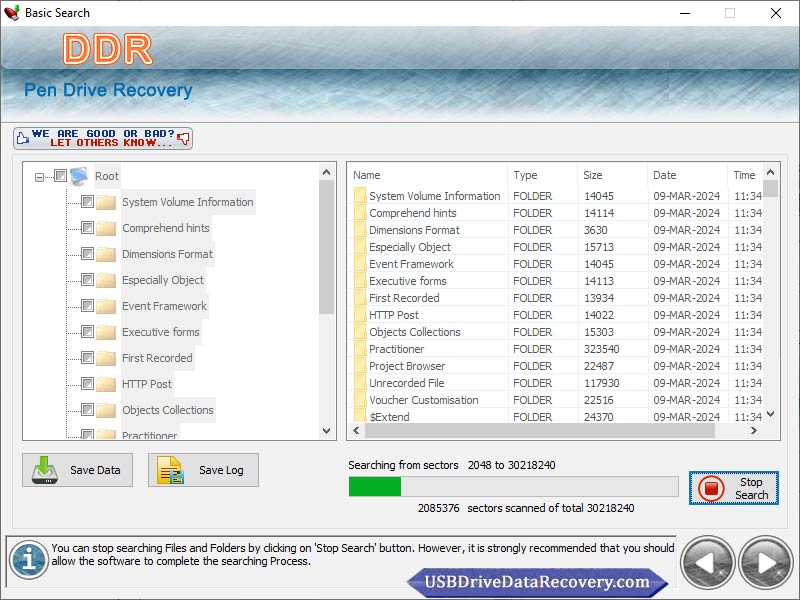This screenshot has width=800, height=600.
Task: Click the tree panel vertical scrollbar thumb
Action: pos(327,247)
